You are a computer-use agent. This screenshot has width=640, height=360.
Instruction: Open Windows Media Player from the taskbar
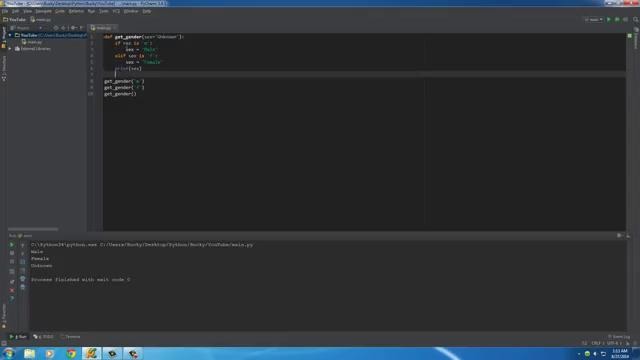50,353
